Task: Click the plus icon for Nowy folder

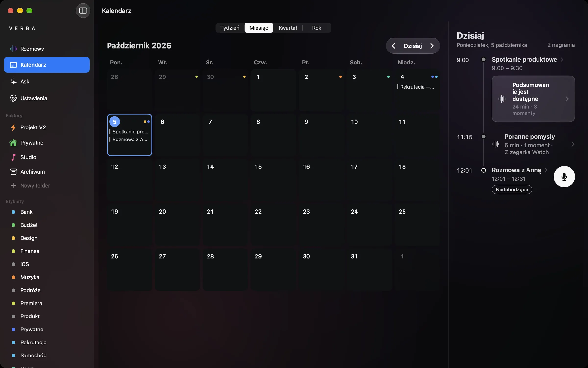Action: 13,186
